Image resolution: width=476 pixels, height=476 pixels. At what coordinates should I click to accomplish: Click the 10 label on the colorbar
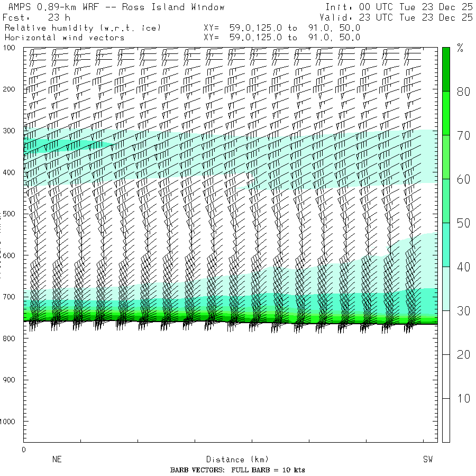(463, 398)
